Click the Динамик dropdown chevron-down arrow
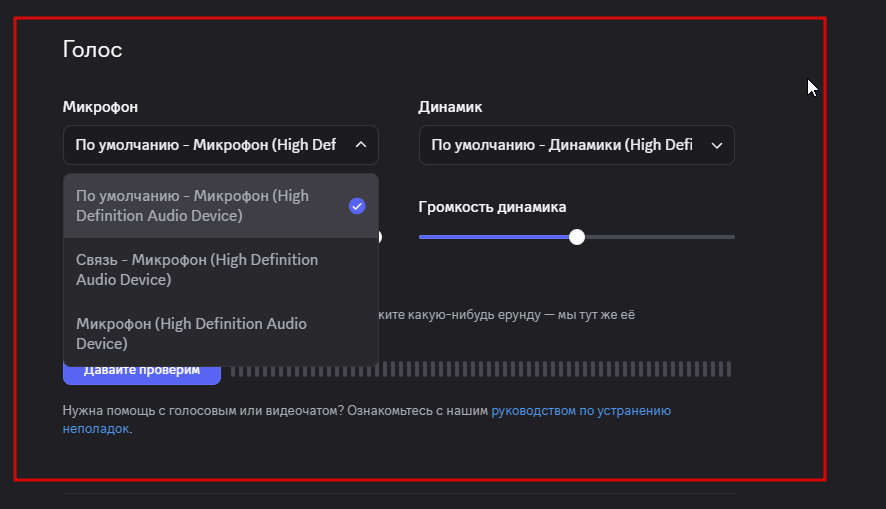886x509 pixels. (x=716, y=146)
